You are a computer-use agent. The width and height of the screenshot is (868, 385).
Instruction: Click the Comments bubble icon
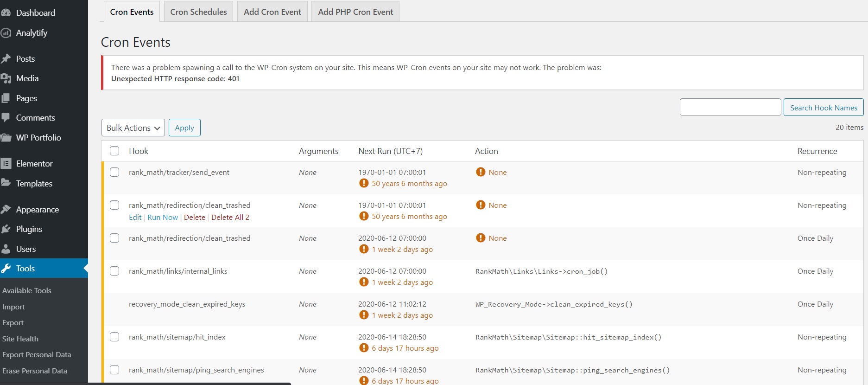tap(6, 118)
